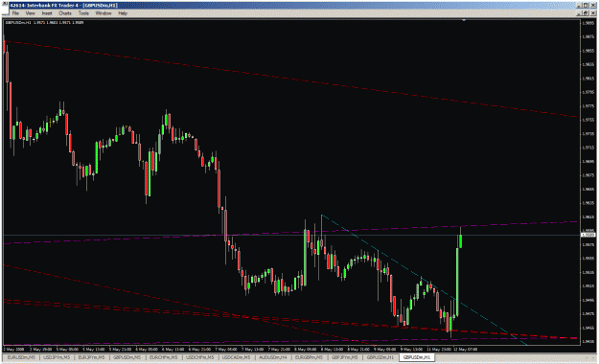Viewport: 599px width, 364px height.
Task: Open the Charts menu
Action: coord(65,13)
